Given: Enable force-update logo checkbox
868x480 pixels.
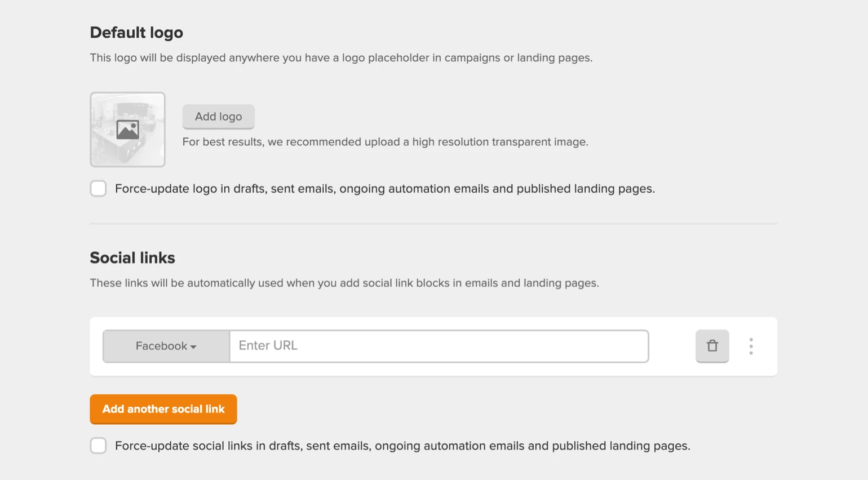Looking at the screenshot, I should point(98,189).
